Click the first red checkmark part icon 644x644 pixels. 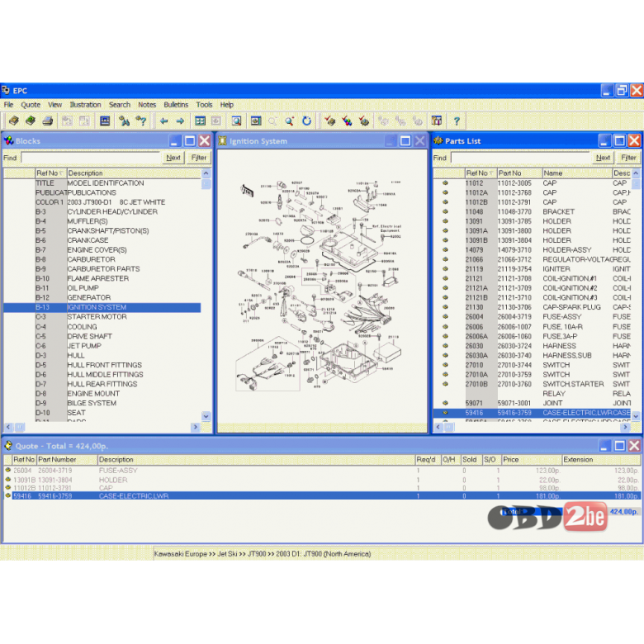pyautogui.click(x=329, y=121)
